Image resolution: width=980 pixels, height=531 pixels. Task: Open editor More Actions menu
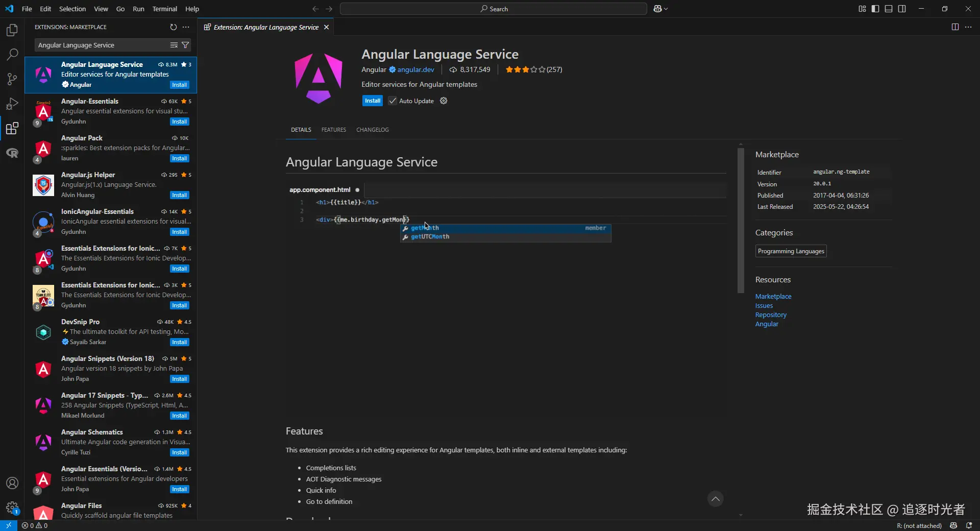pyautogui.click(x=968, y=27)
